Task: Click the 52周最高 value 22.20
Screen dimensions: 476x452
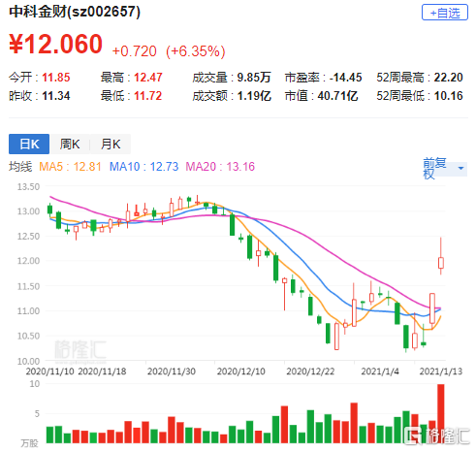Action: pyautogui.click(x=449, y=78)
